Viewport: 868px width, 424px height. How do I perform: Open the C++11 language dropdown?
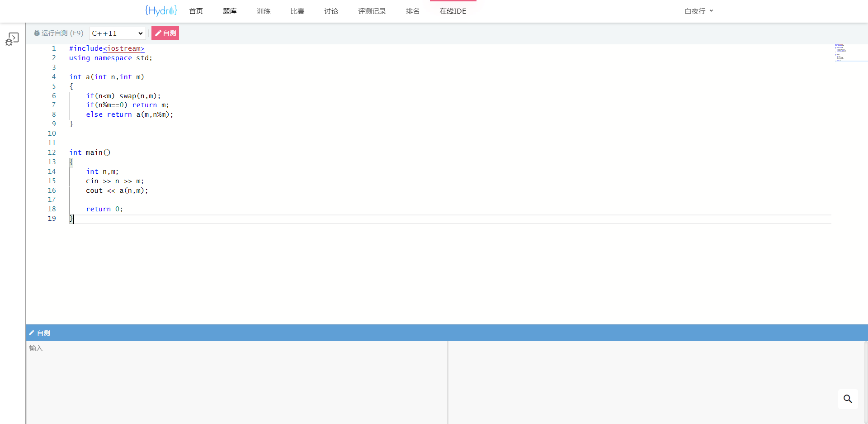(117, 33)
